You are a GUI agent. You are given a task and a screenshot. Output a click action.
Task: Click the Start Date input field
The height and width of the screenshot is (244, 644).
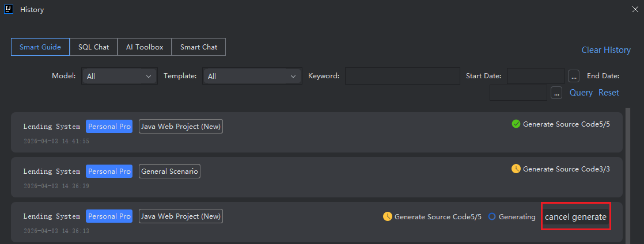tap(535, 76)
